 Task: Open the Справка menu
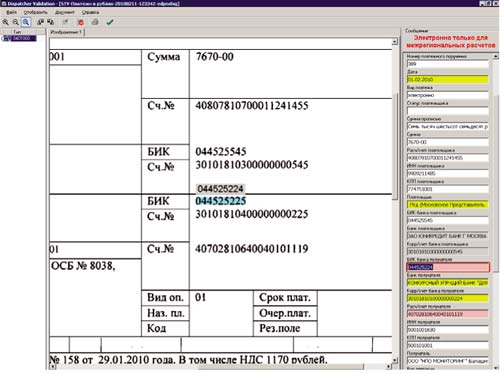[90, 12]
